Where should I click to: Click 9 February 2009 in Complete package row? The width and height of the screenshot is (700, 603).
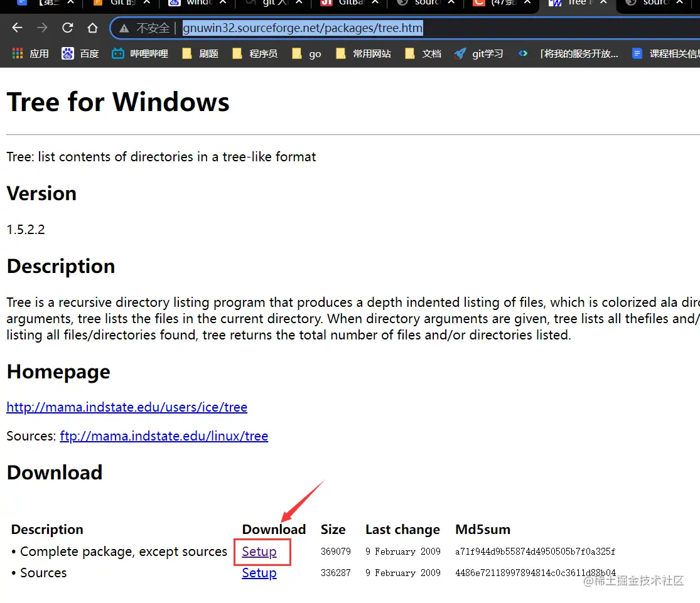pos(402,552)
